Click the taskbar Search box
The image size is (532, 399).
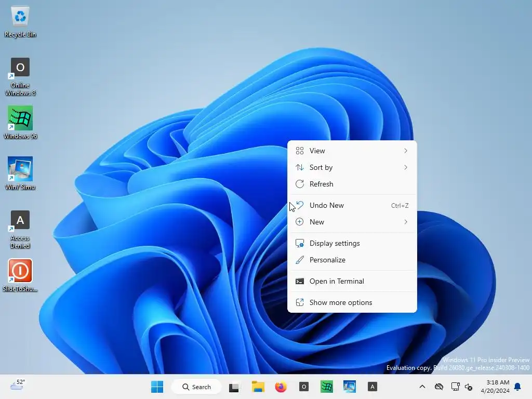pyautogui.click(x=196, y=387)
